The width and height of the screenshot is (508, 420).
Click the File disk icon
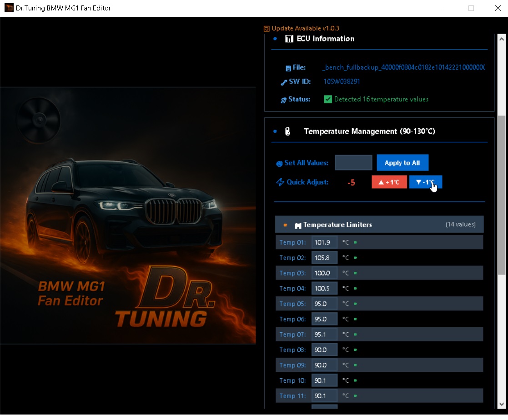[x=288, y=68]
